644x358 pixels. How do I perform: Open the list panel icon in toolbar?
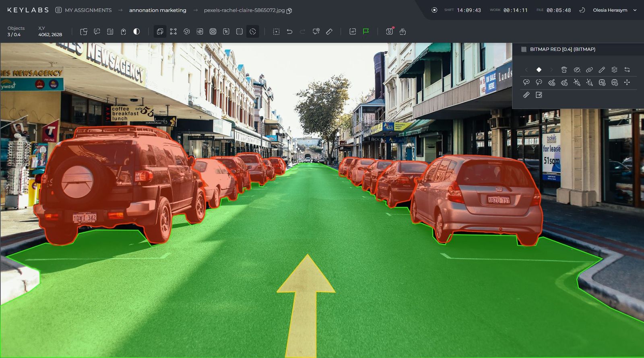pyautogui.click(x=110, y=31)
